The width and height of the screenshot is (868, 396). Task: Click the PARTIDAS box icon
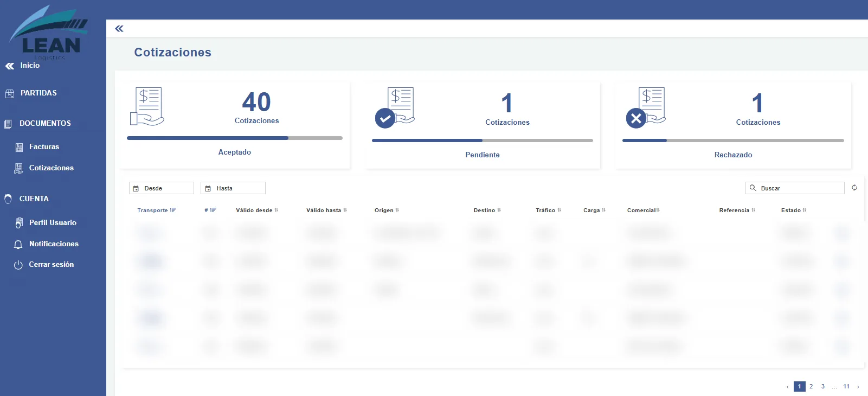pos(10,93)
